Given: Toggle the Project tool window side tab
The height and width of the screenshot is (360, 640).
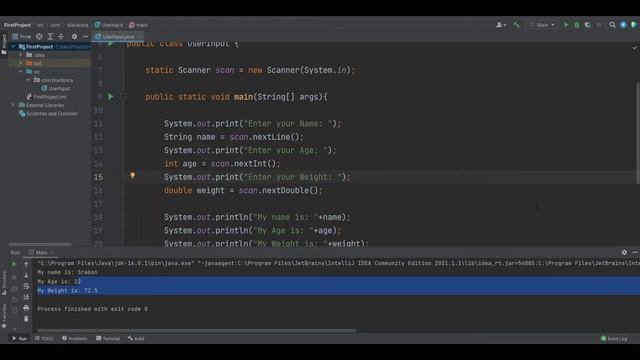Looking at the screenshot, I should (x=4, y=44).
